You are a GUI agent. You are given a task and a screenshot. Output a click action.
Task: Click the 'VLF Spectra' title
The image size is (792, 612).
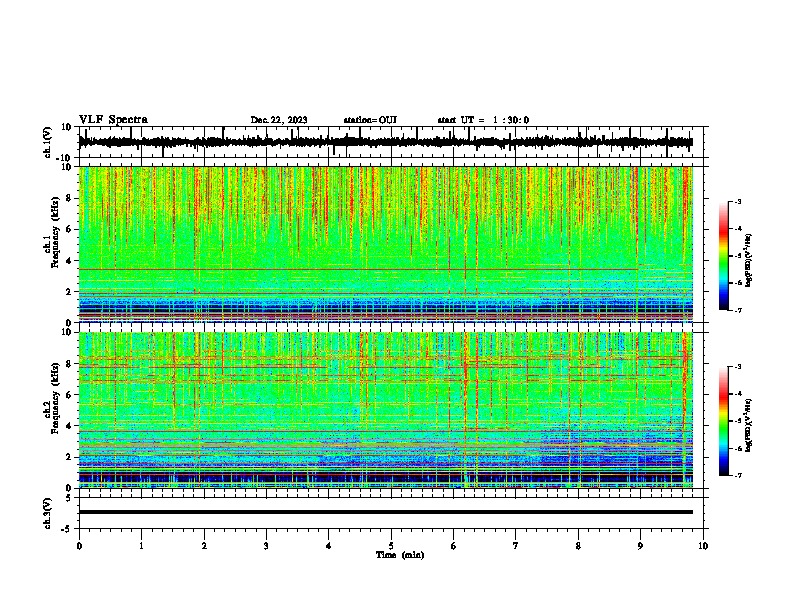113,120
